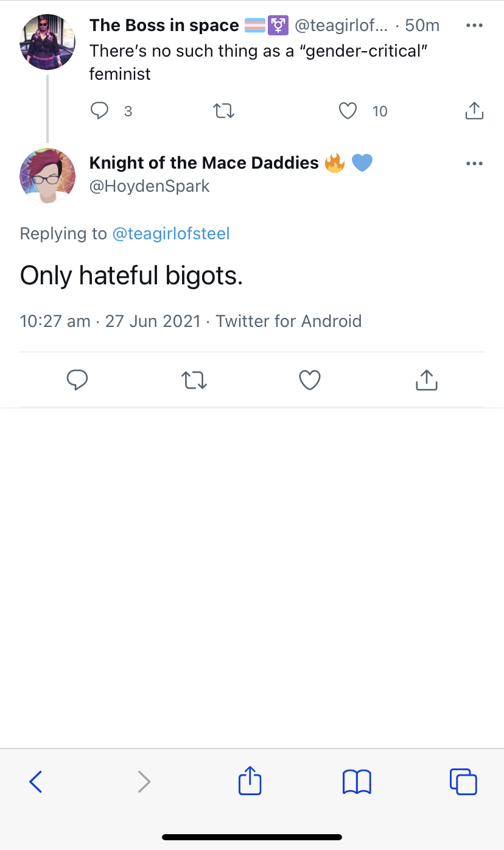Screen dimensions: 504x850
Task: Open @HoydenSpark handle
Action: [x=150, y=186]
